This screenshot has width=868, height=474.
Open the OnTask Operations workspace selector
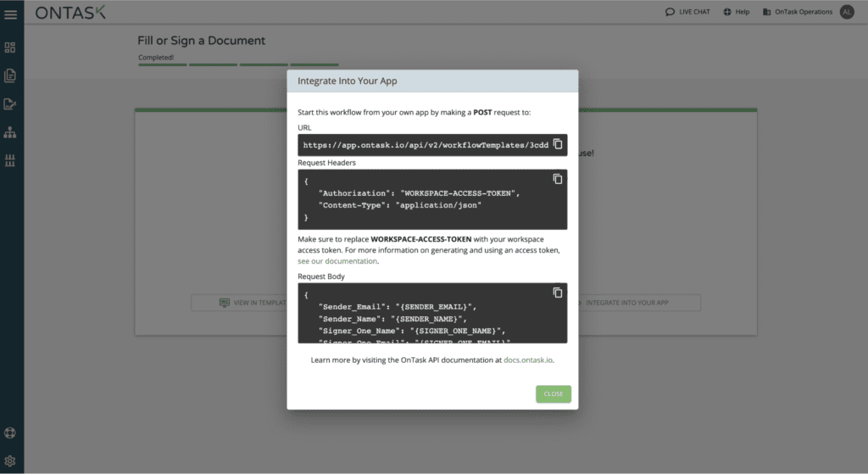tap(798, 12)
